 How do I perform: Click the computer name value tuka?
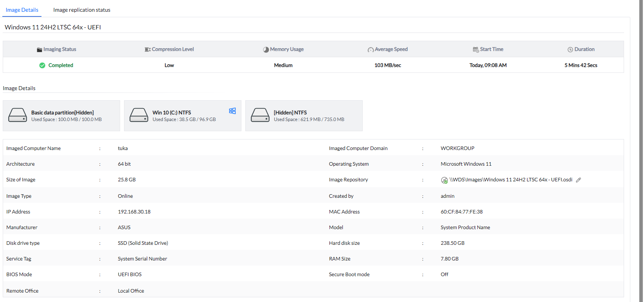[x=123, y=148]
